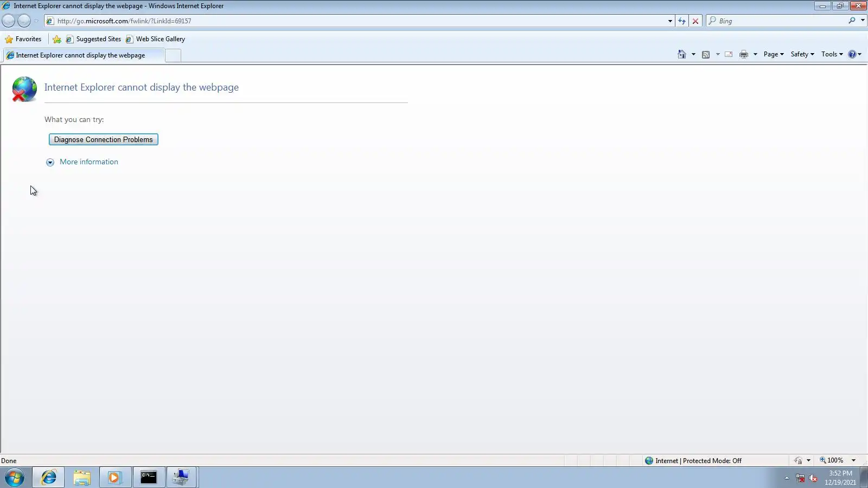
Task: Click the muted volume tray icon
Action: 813,478
